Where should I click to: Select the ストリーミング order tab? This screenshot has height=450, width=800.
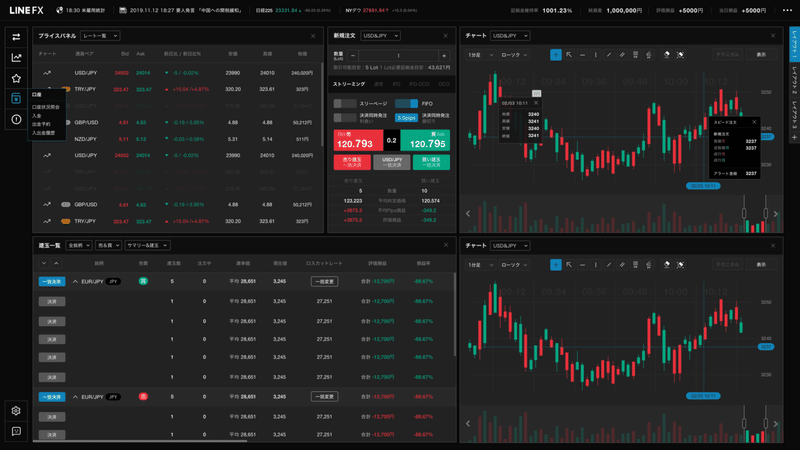pos(349,84)
